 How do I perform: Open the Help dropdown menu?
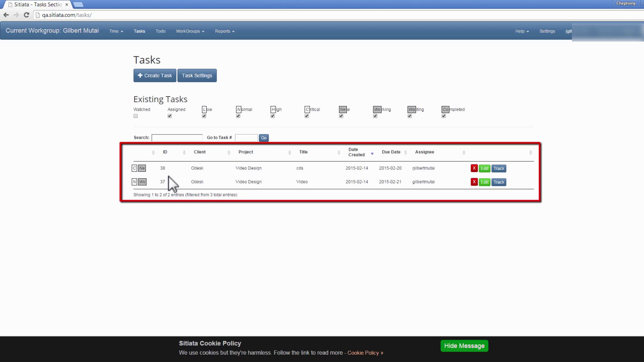point(522,31)
